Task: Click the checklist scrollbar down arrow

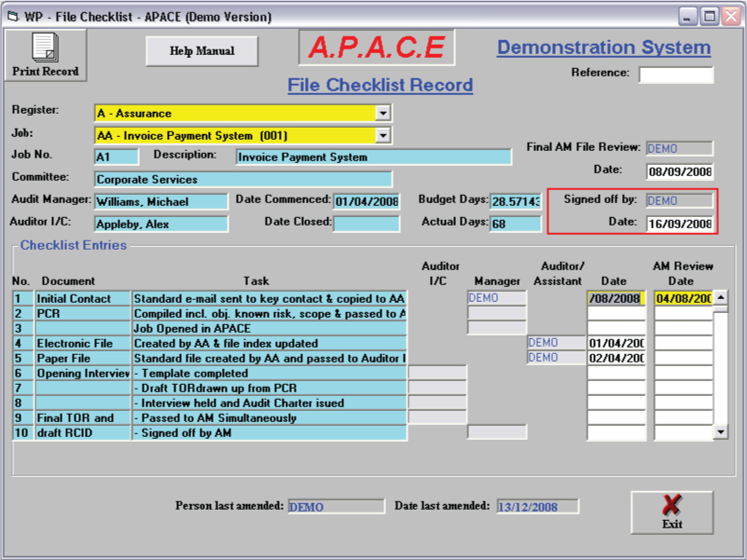Action: (721, 432)
